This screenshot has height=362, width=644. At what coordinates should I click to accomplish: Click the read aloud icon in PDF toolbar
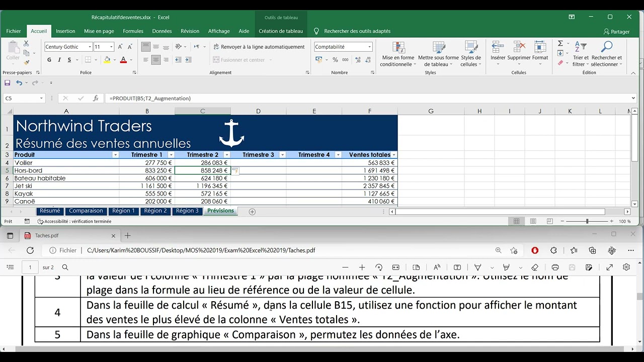437,267
